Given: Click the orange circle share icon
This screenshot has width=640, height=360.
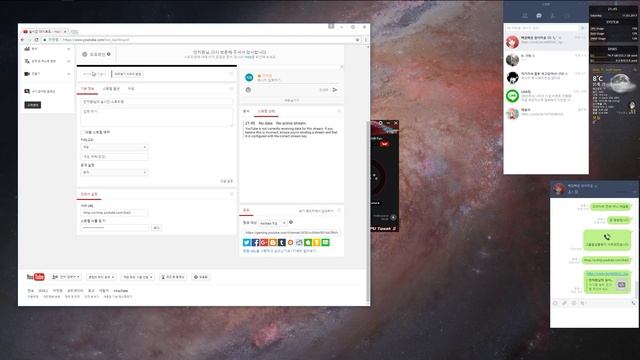Looking at the screenshot, I should pyautogui.click(x=291, y=242).
